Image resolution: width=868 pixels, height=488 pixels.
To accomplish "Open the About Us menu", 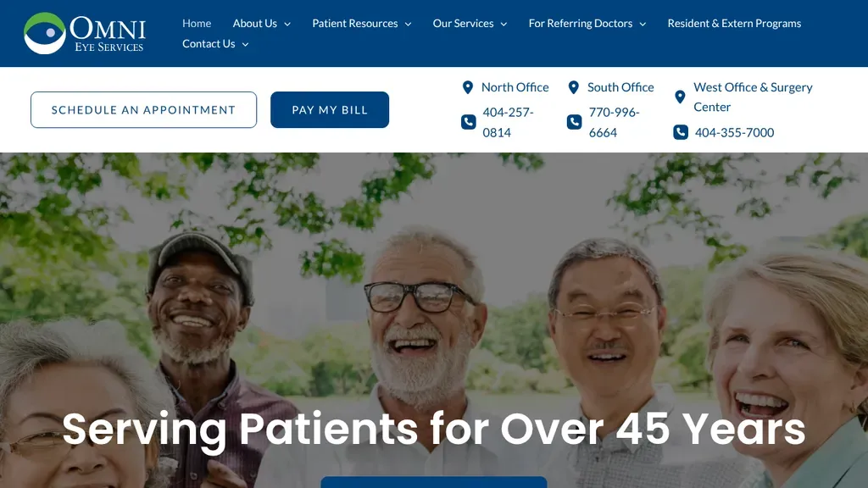I will (254, 23).
